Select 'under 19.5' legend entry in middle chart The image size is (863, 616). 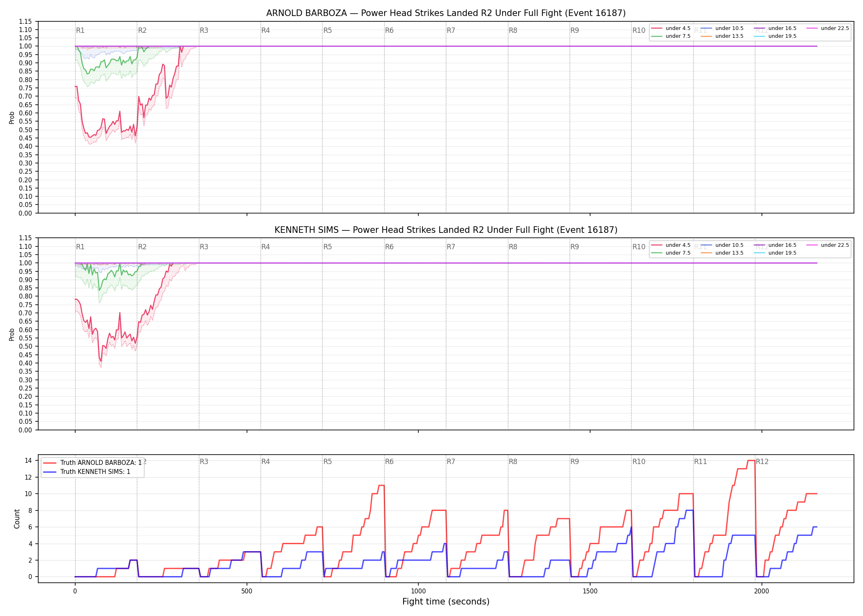pos(775,253)
